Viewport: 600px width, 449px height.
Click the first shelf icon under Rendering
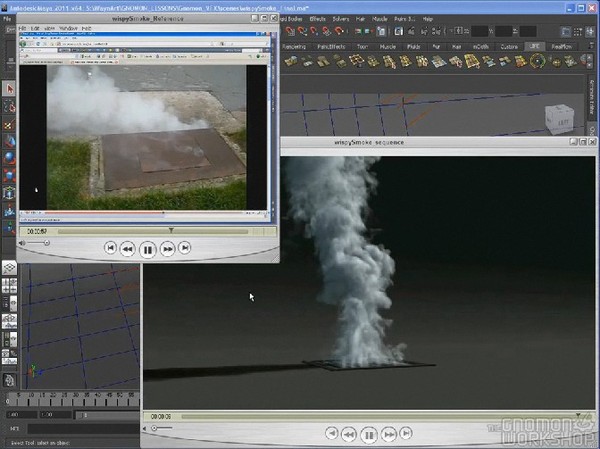(x=291, y=61)
